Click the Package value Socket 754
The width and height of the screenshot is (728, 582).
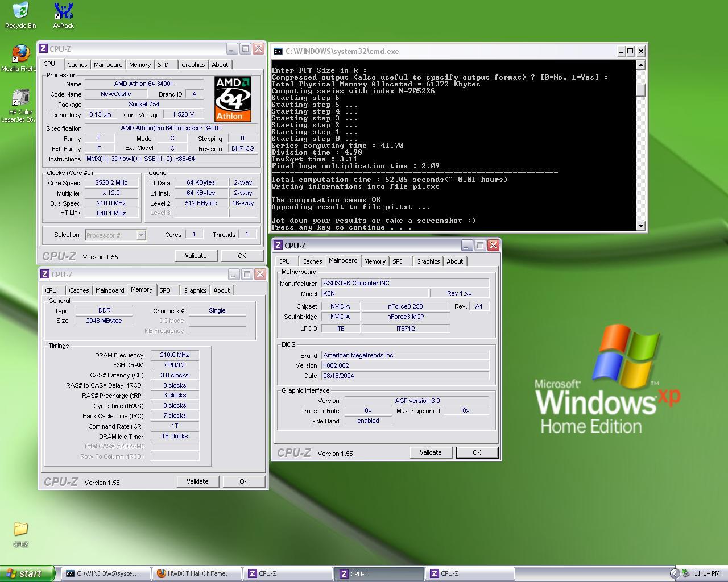(x=144, y=105)
